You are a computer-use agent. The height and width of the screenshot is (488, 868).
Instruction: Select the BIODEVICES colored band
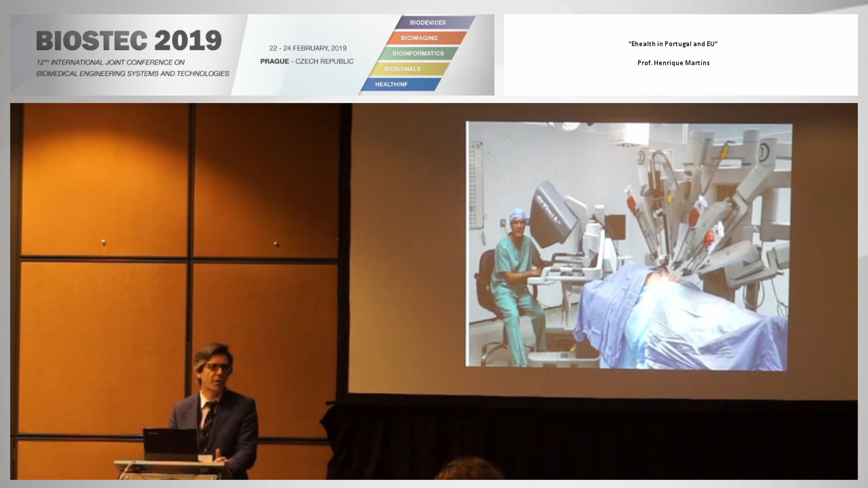coord(428,22)
